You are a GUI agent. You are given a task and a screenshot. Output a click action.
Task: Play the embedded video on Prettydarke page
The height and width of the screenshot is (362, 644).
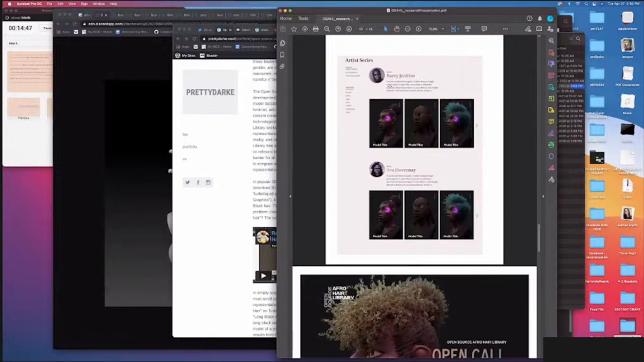click(x=264, y=276)
